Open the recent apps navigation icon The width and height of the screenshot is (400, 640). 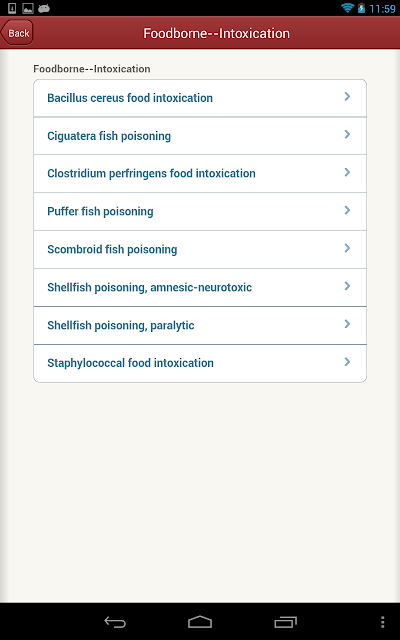coord(285,622)
